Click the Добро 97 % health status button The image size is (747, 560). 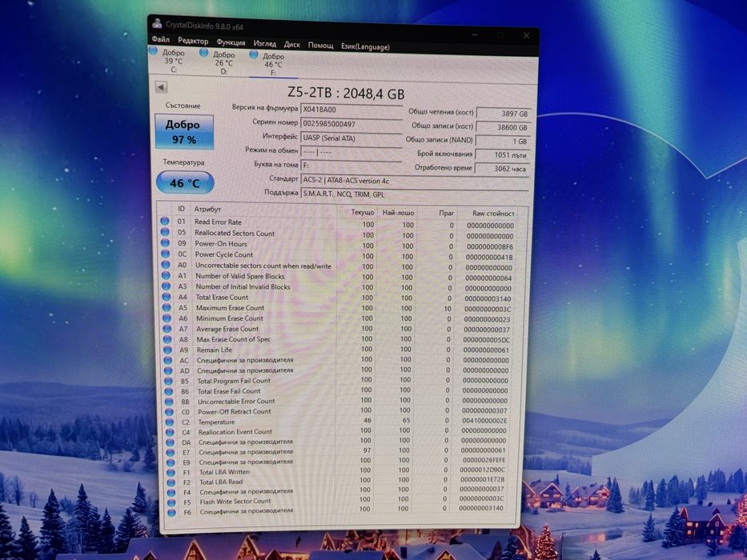point(184,132)
